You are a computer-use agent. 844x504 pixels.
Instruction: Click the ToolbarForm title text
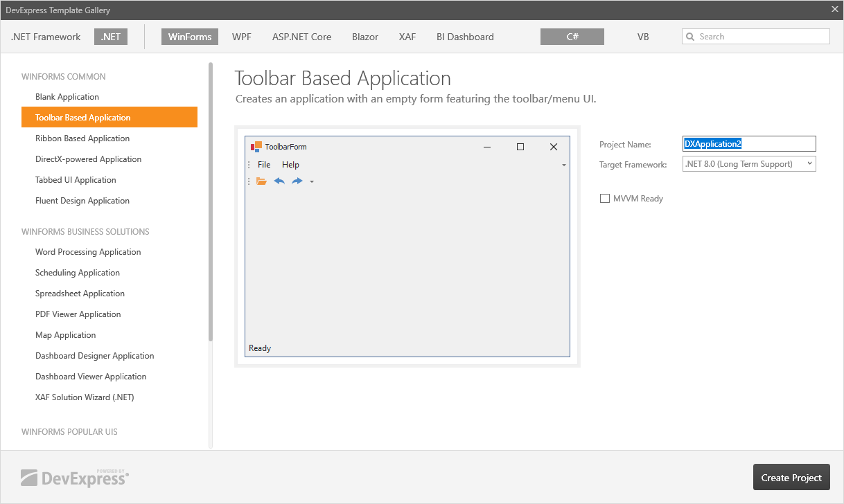tap(285, 147)
